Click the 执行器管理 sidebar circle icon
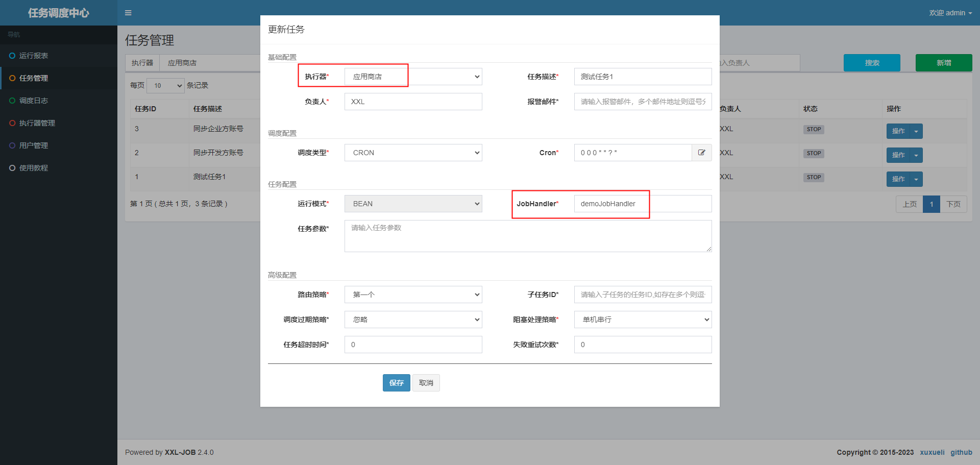 click(x=12, y=123)
